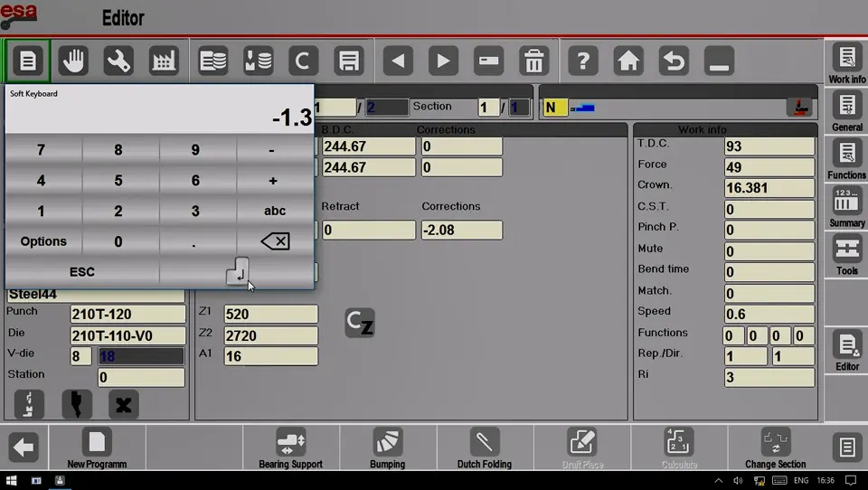This screenshot has width=868, height=490.
Task: Tap digit 0 on soft keyboard
Action: (118, 241)
